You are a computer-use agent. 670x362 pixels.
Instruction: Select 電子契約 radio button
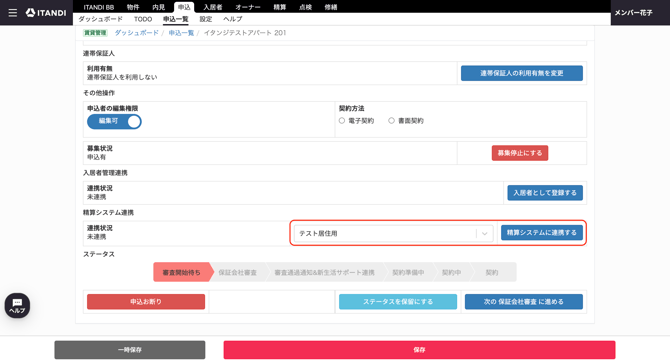click(x=342, y=121)
